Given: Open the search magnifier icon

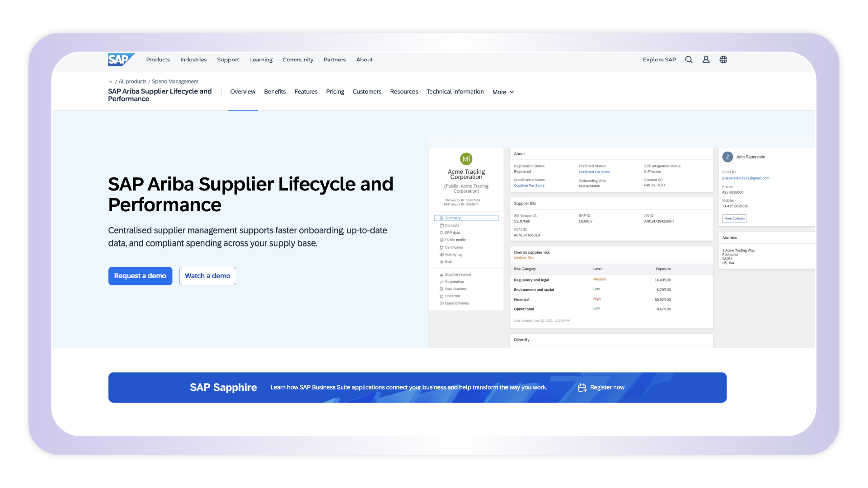Looking at the screenshot, I should [x=689, y=60].
